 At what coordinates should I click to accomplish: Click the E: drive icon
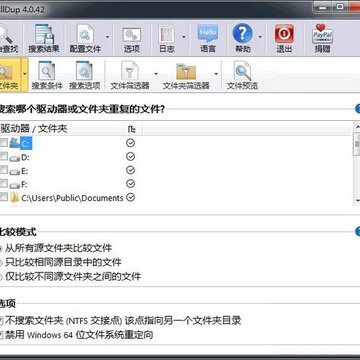[x=15, y=172]
